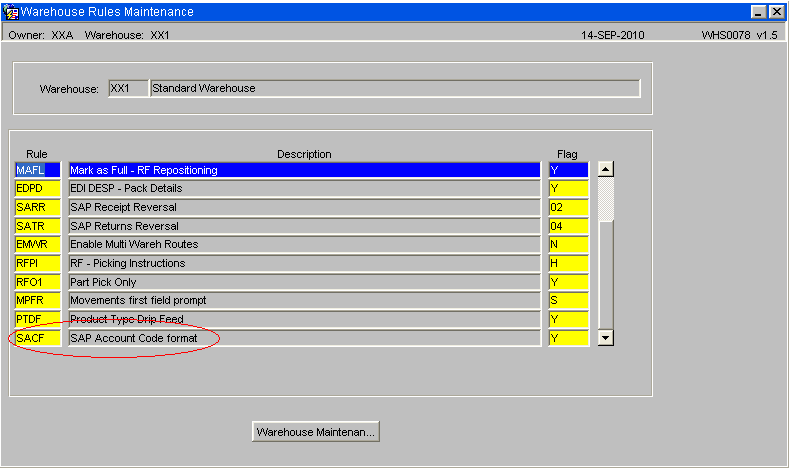Select the SATR rule code field

pos(38,226)
